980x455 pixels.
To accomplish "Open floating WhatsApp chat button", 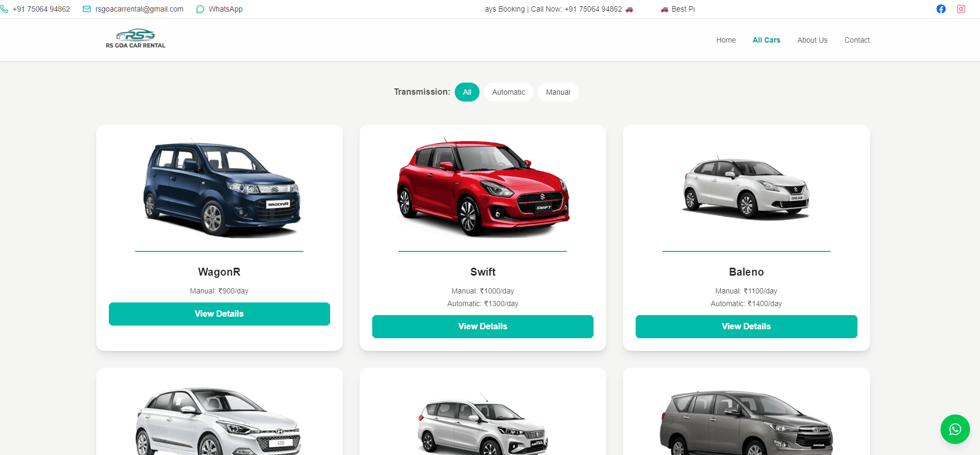I will tap(955, 429).
